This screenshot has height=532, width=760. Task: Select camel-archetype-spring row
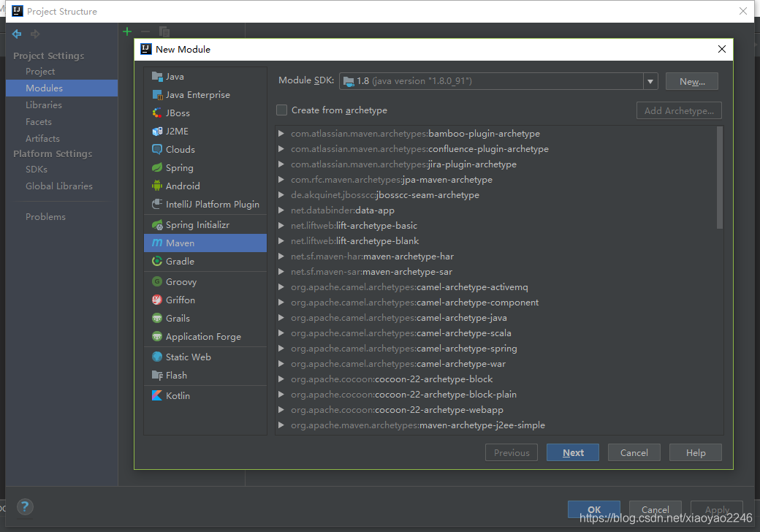pyautogui.click(x=495, y=349)
